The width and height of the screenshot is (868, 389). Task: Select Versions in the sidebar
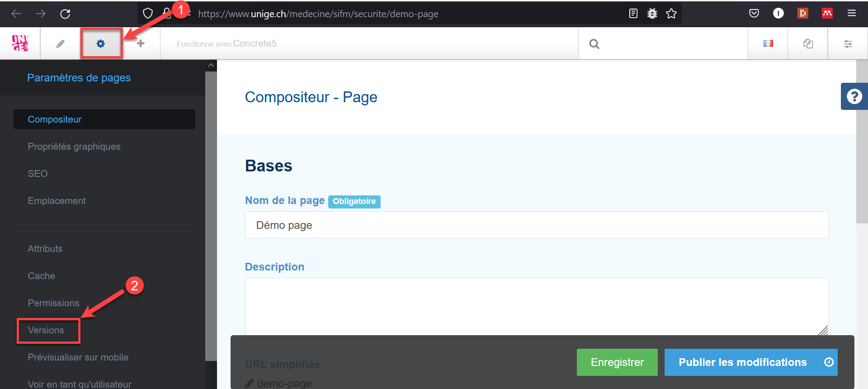coord(46,330)
